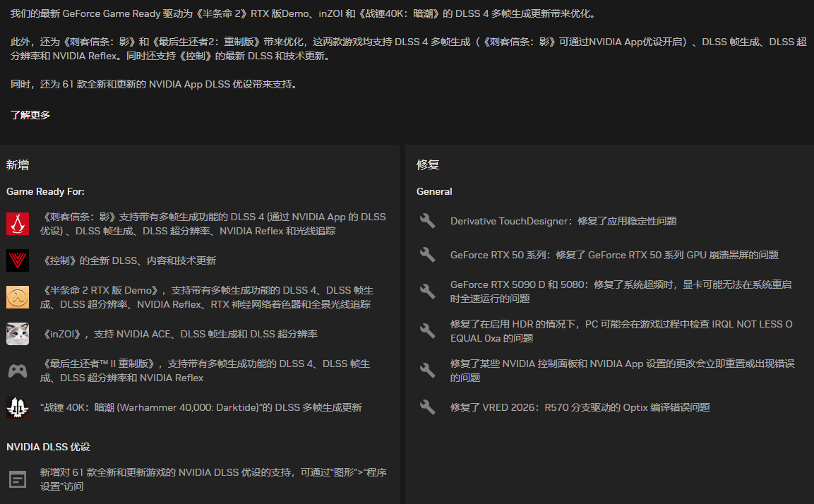814x504 pixels.
Task: Click wrench icon beside HDR IRQL fix
Action: [427, 330]
